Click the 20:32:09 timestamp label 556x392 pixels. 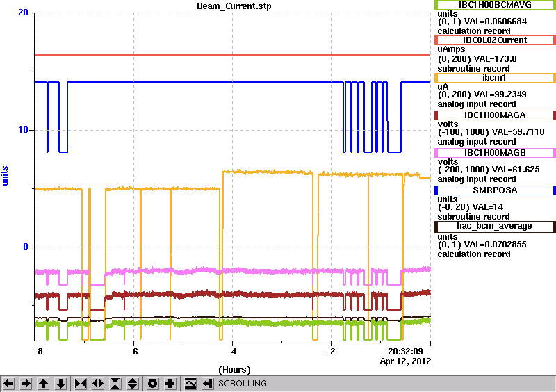pos(405,351)
